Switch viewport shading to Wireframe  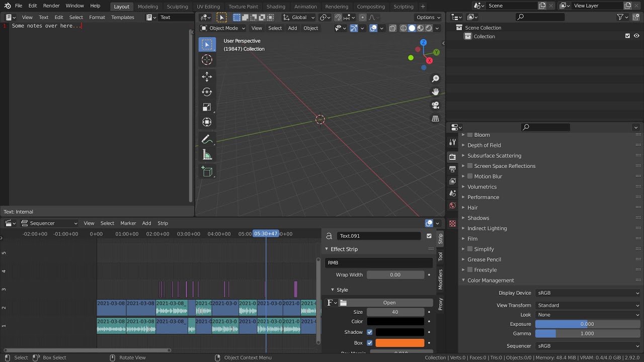click(404, 28)
